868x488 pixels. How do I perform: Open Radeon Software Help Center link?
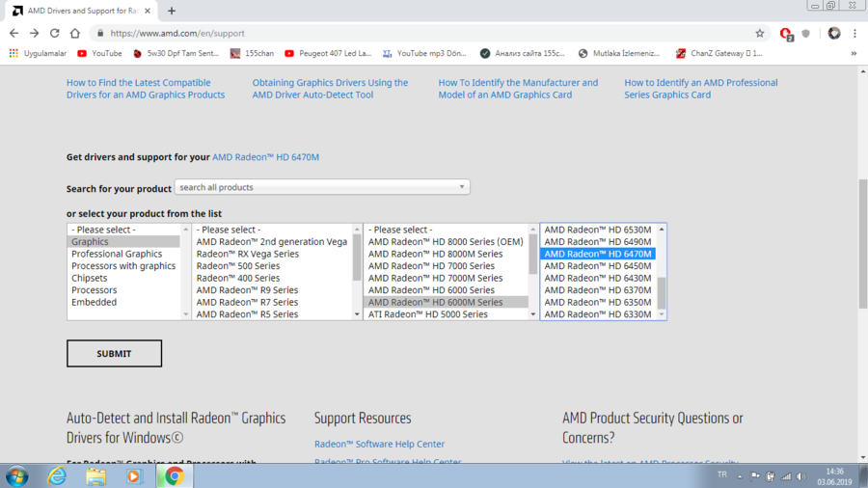tap(379, 444)
